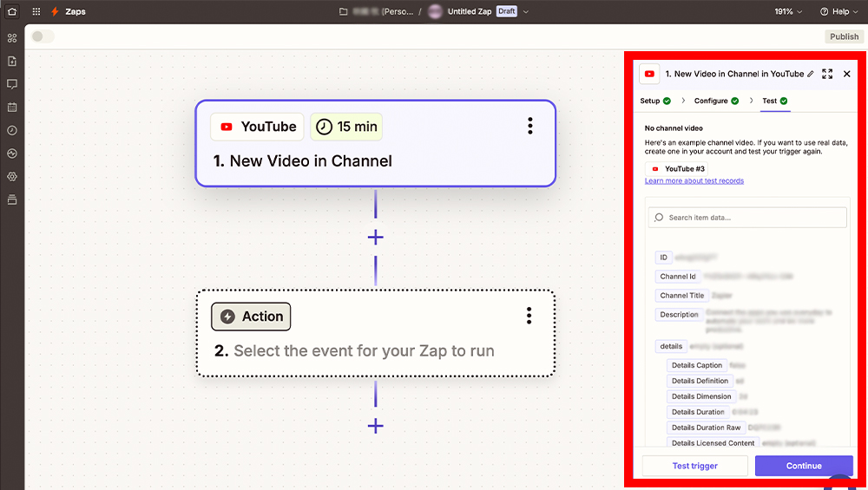
Task: Select the YouTube trigger step card
Action: point(375,143)
